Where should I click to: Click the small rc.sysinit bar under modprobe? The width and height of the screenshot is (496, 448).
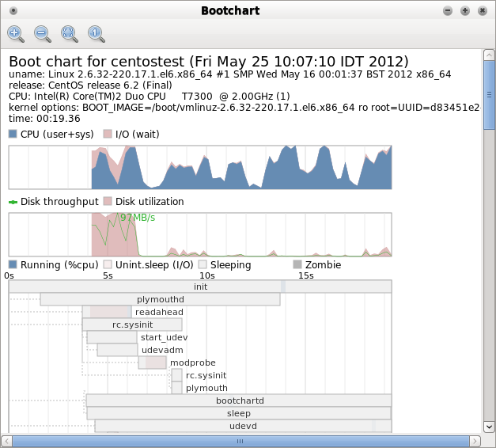click(x=177, y=375)
